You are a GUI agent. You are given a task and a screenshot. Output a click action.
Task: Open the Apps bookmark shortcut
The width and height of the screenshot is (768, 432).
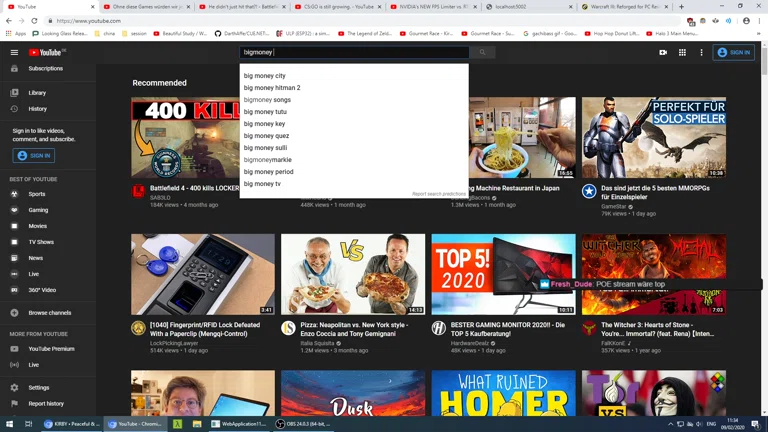[x=16, y=34]
